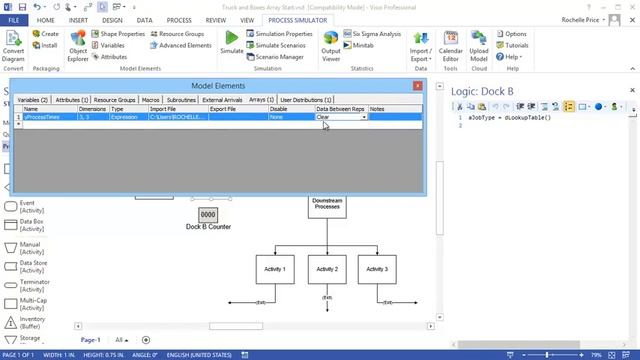Open the blue circle dropdown in Logic toolbar
The height and width of the screenshot is (360, 640).
[606, 107]
